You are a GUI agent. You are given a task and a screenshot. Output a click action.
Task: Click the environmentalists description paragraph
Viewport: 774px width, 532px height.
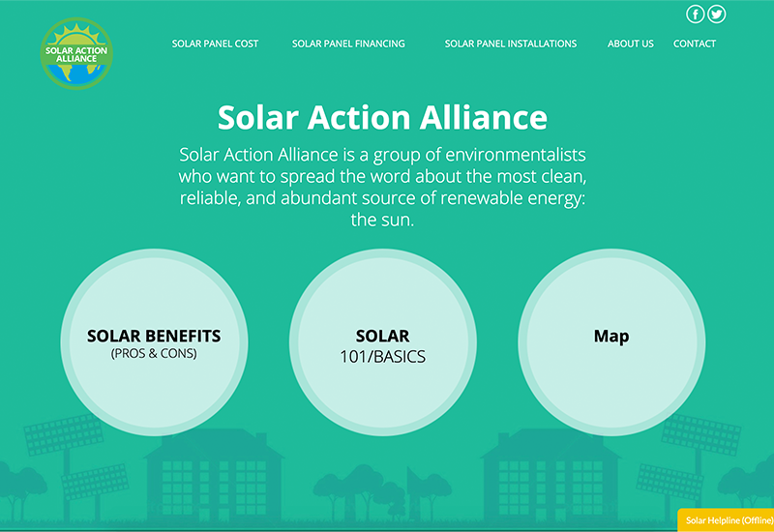click(x=382, y=187)
